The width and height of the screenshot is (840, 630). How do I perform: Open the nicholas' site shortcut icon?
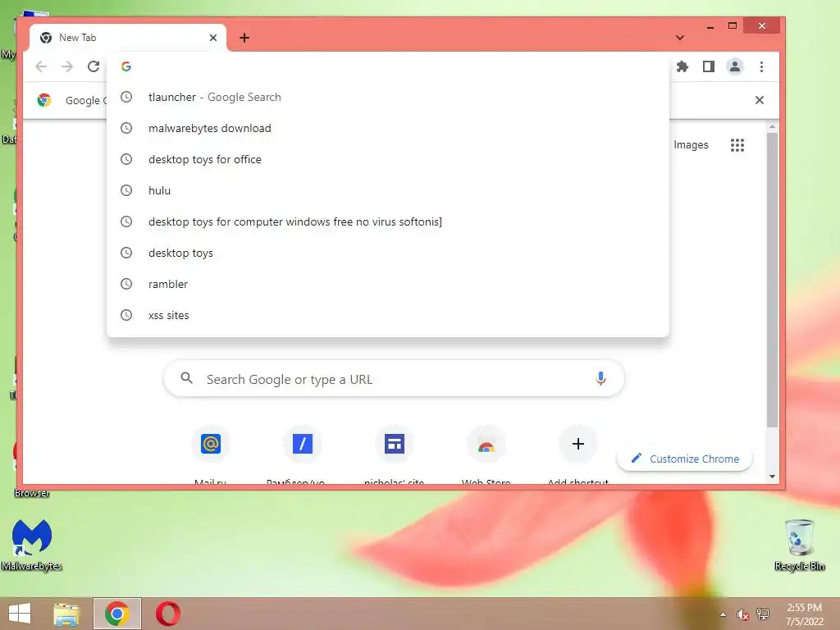click(x=395, y=444)
